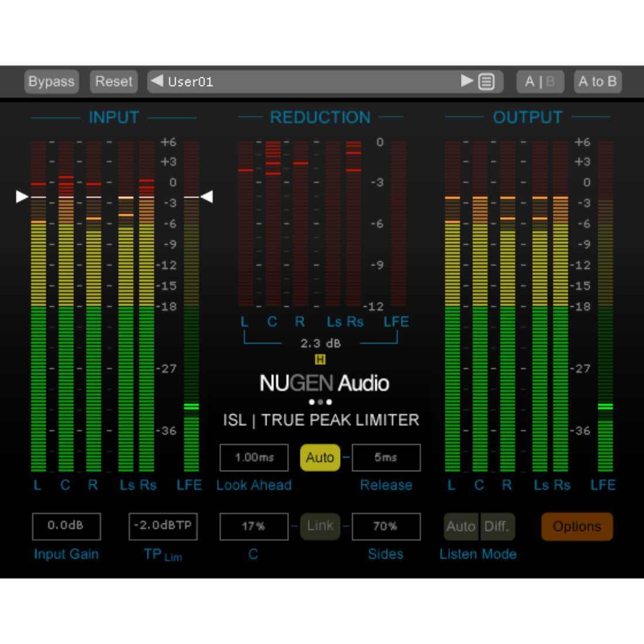The width and height of the screenshot is (644, 644).
Task: Click the Input Gain 0.0dB field
Action: click(x=66, y=526)
